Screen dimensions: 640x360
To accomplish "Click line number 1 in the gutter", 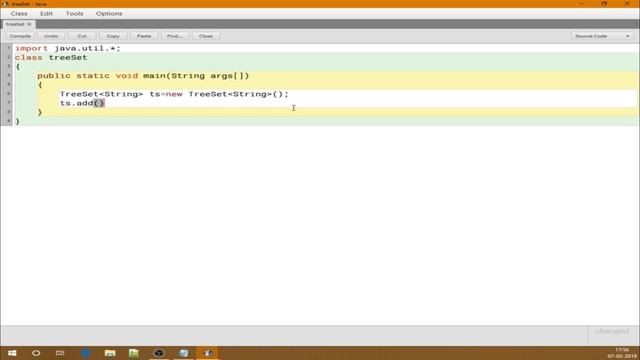I will point(8,48).
